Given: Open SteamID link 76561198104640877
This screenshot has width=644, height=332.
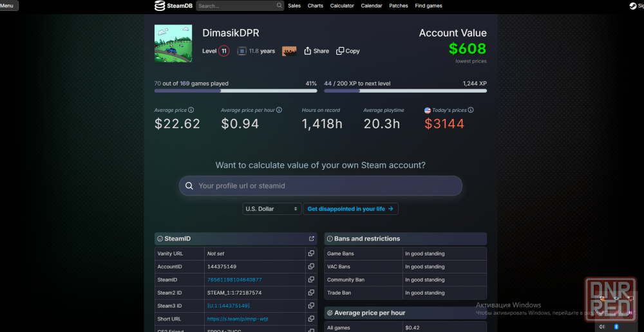Looking at the screenshot, I should 234,280.
